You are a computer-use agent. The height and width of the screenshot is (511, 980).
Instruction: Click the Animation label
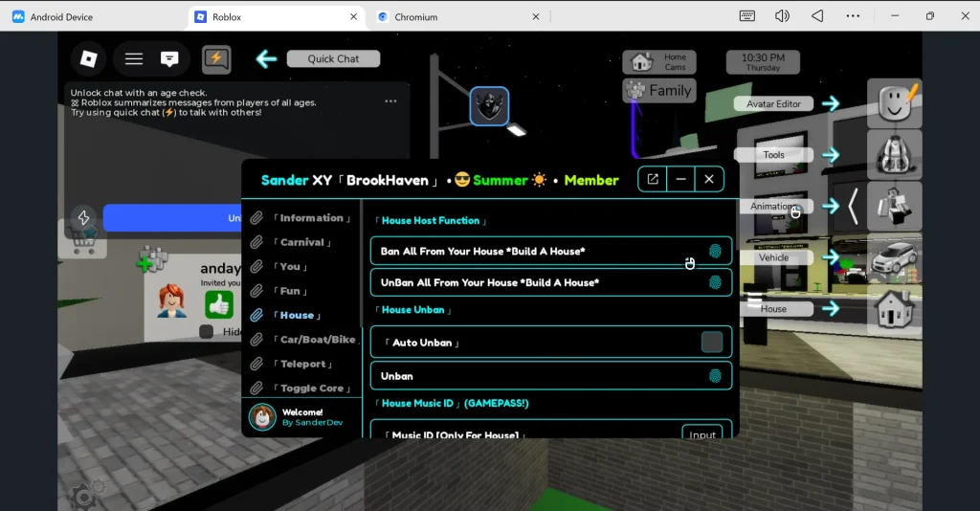click(x=773, y=206)
